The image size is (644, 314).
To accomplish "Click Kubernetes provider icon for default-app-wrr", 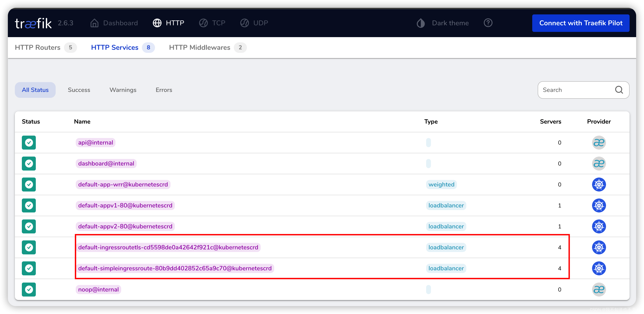I will click(x=599, y=185).
